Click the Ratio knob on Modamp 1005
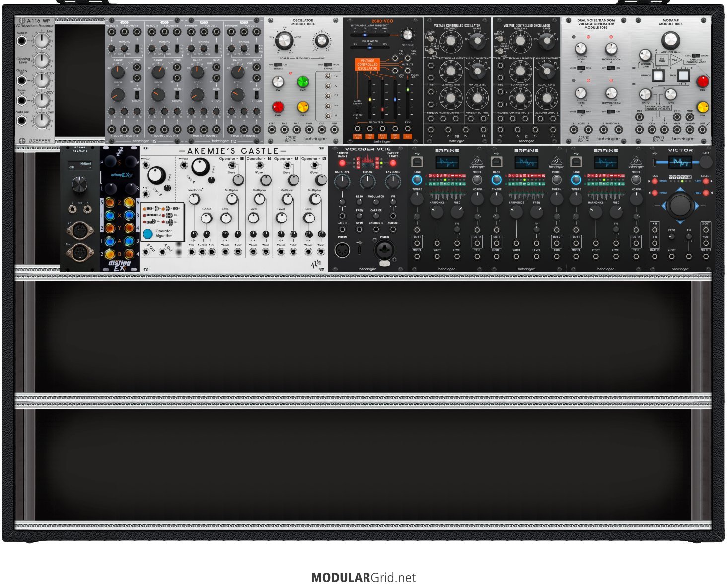 645,94
